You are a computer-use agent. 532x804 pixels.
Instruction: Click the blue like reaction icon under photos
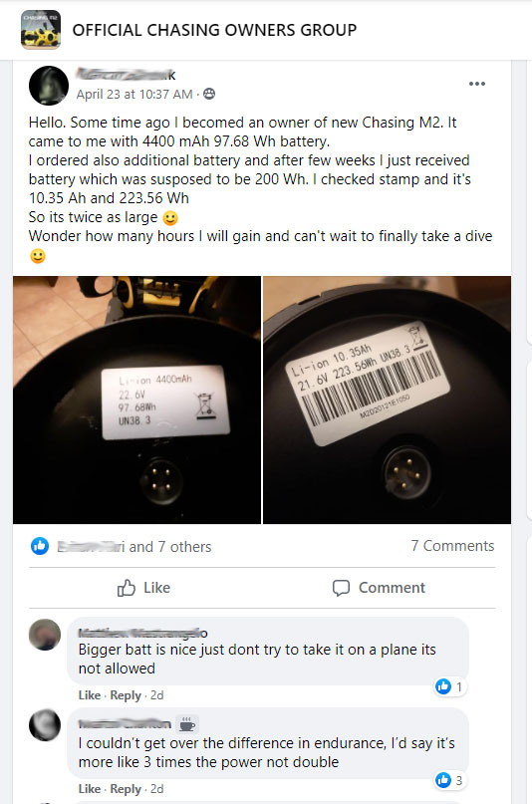(x=40, y=546)
